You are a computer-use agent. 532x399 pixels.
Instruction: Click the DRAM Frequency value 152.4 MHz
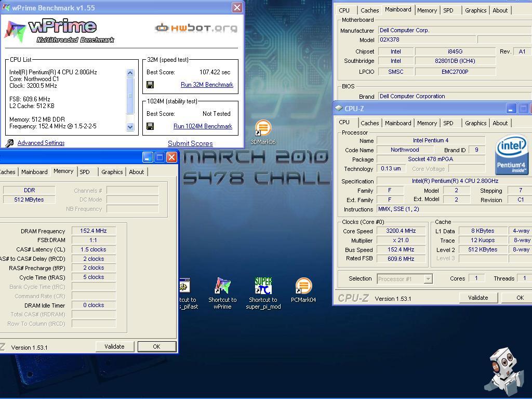point(94,231)
